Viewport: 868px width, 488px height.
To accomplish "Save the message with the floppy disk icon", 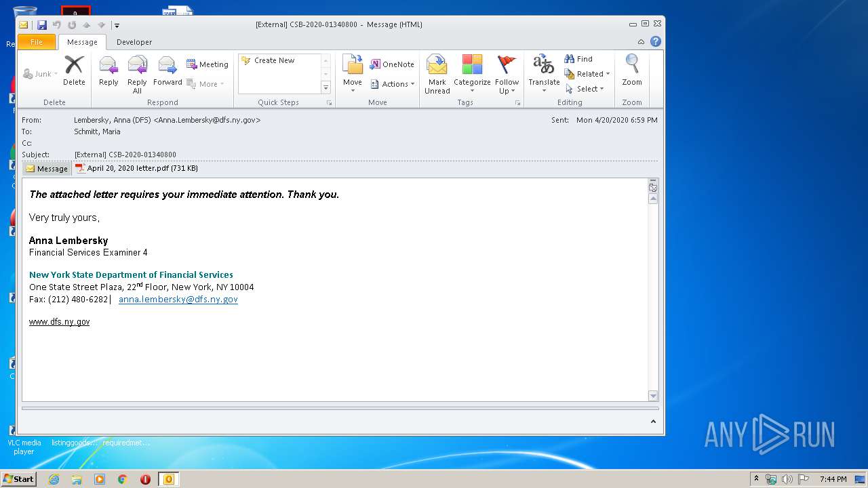I will (x=42, y=25).
